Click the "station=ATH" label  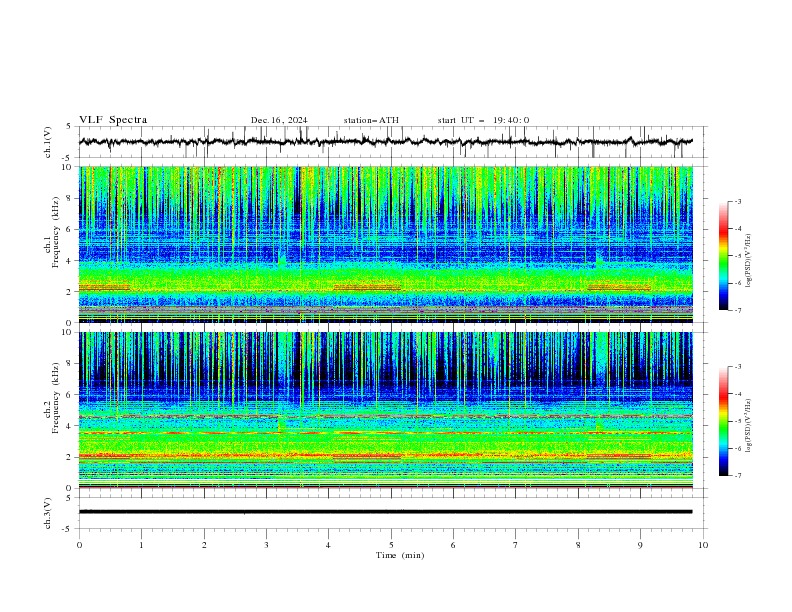[371, 120]
